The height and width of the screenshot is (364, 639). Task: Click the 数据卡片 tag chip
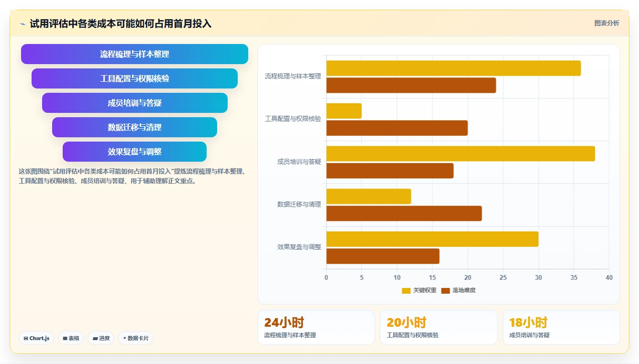coord(136,338)
